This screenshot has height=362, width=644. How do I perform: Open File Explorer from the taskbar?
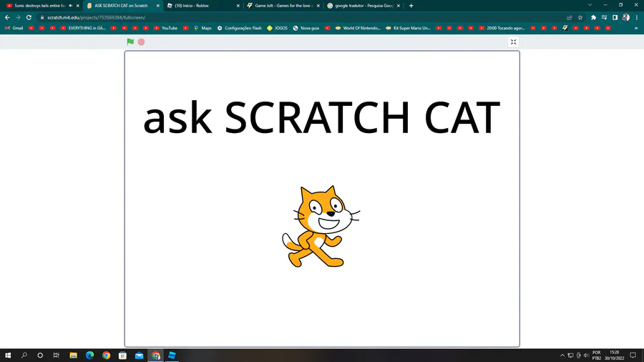pyautogui.click(x=73, y=356)
